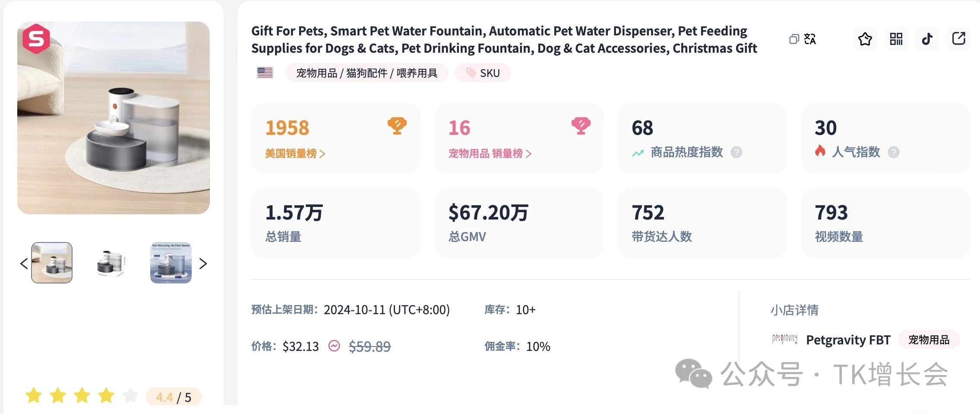Screen dimensions: 980x414
Task: Click the translate title icon
Action: [810, 39]
